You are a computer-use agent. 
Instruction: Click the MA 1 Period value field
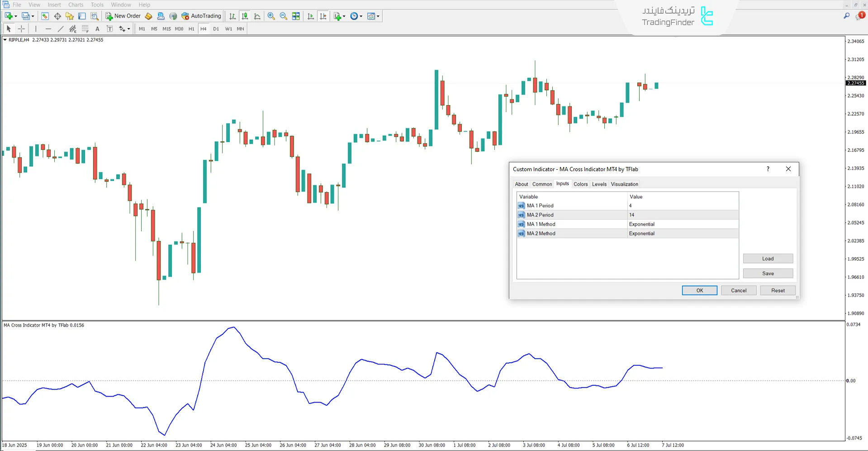pyautogui.click(x=683, y=206)
